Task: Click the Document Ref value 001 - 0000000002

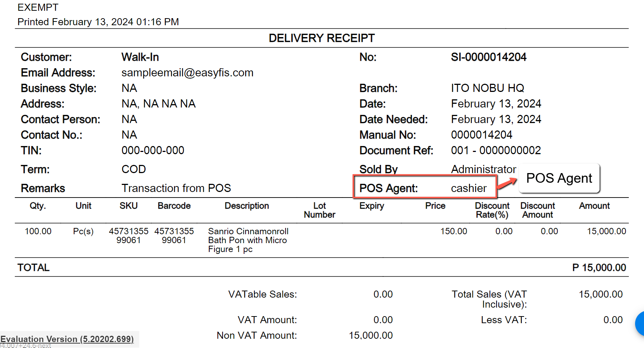Action: [x=496, y=150]
